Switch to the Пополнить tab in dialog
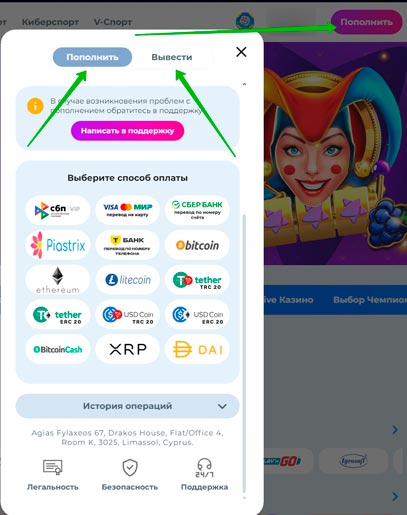 (x=92, y=57)
